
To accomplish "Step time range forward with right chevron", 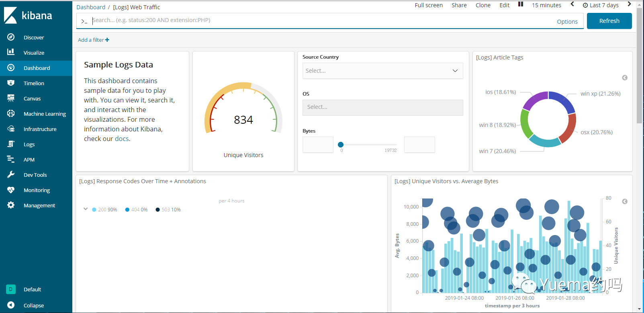I will click(x=629, y=4).
